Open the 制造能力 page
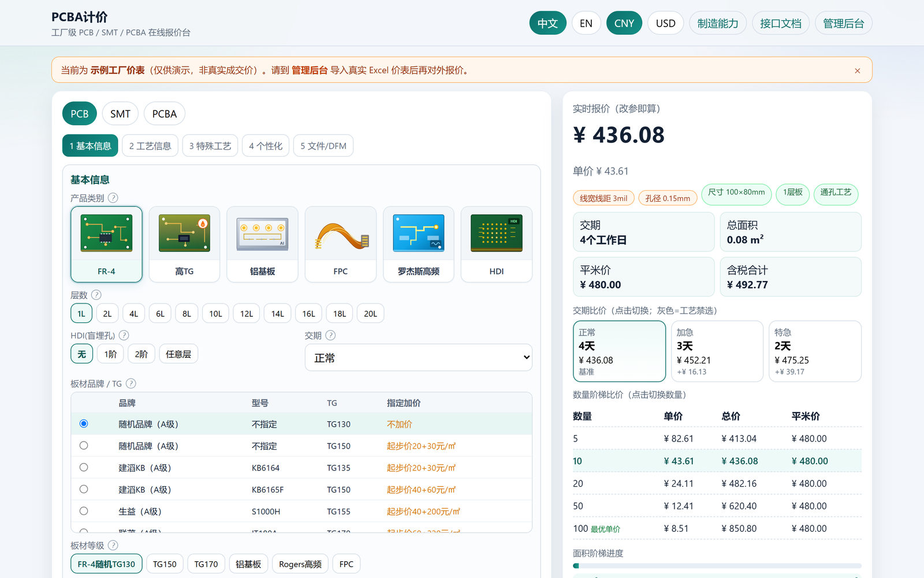924x578 pixels. 718,23
